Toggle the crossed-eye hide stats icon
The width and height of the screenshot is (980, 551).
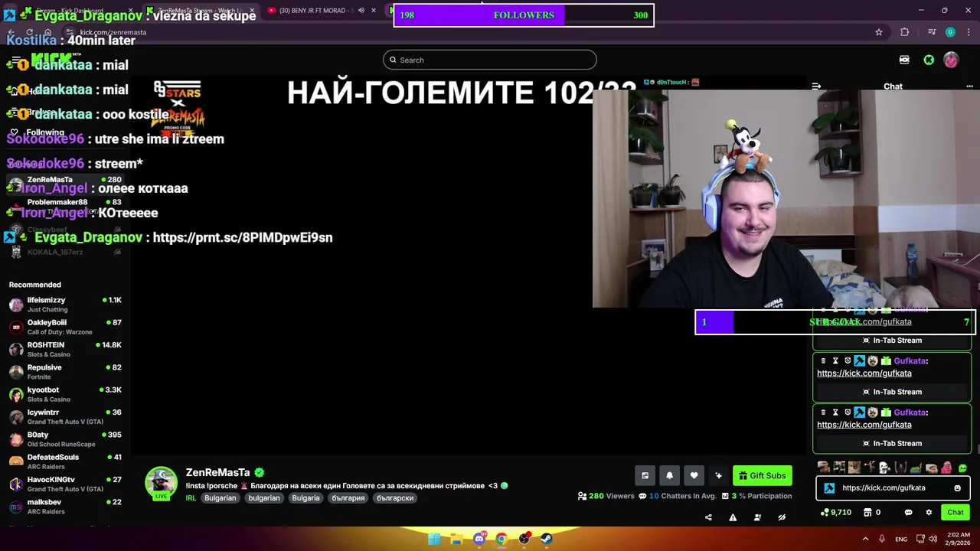point(782,517)
